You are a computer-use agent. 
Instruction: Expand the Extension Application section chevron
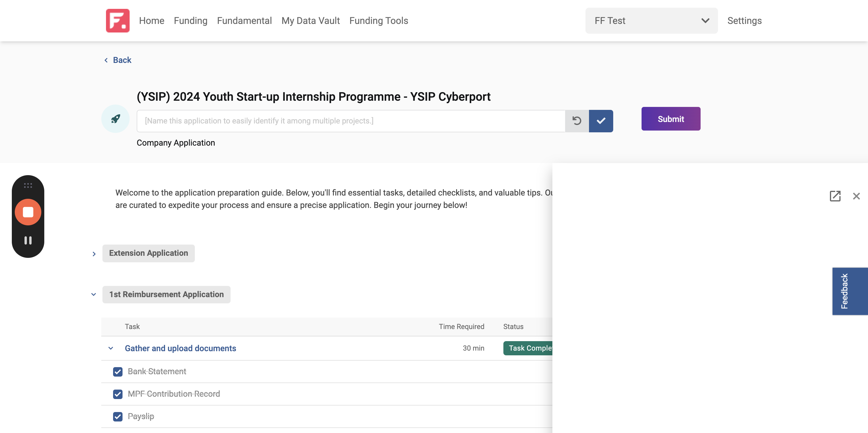coord(94,254)
